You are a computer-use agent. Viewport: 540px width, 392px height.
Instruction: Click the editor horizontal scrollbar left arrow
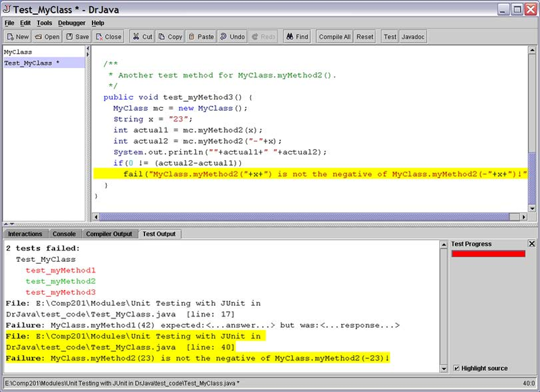point(96,217)
